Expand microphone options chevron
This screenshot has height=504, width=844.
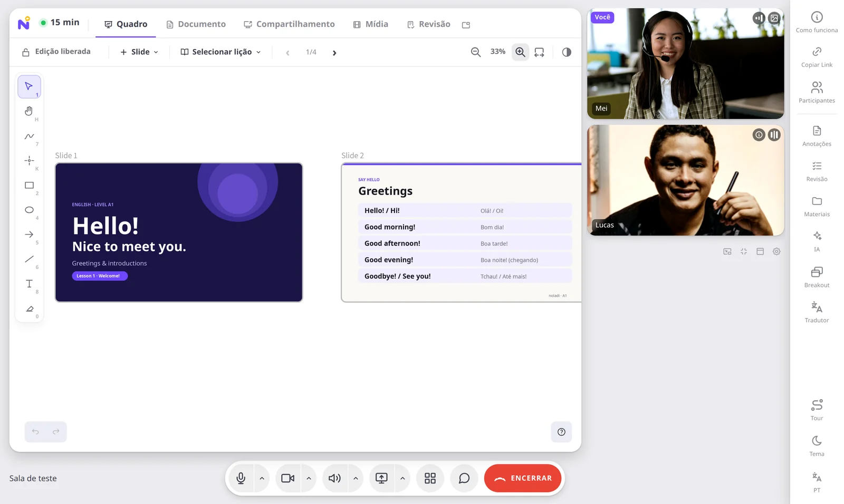[x=262, y=478]
